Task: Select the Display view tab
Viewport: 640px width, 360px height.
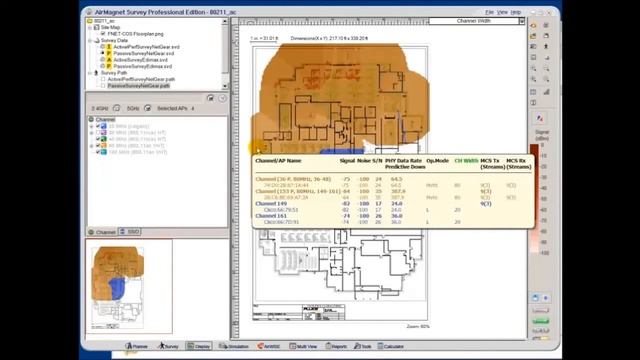Action: 199,346
